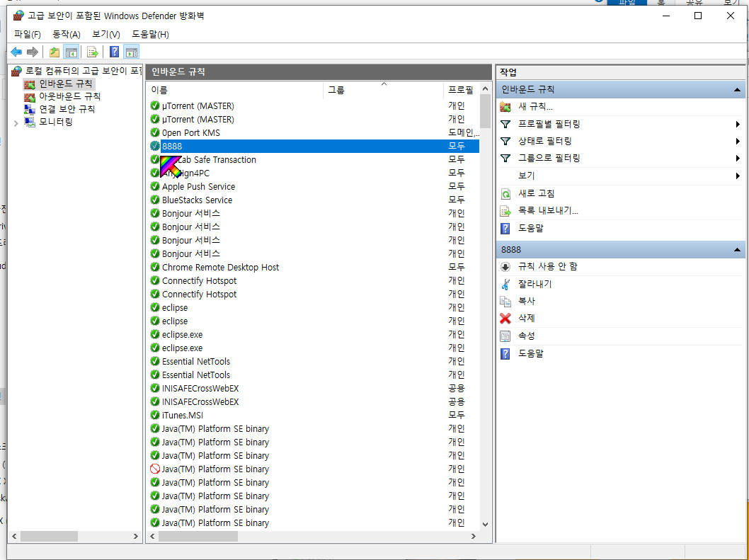Image resolution: width=749 pixels, height=560 pixels.
Task: Click the red X delete icon
Action: click(505, 318)
